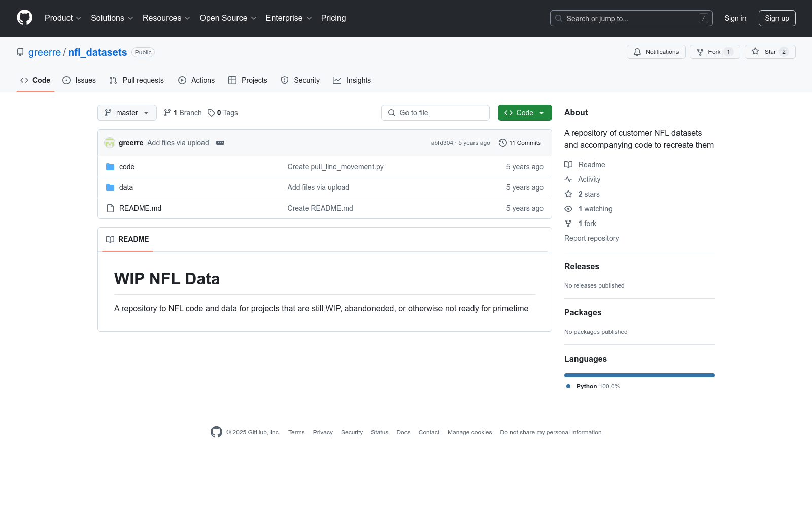
Task: Open the green Code clone dropdown
Action: pyautogui.click(x=525, y=113)
